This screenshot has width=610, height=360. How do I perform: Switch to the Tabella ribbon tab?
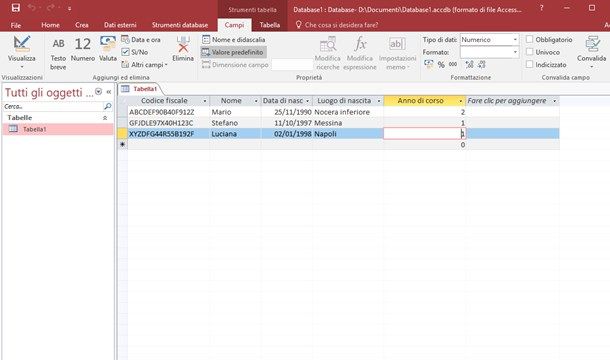(270, 25)
